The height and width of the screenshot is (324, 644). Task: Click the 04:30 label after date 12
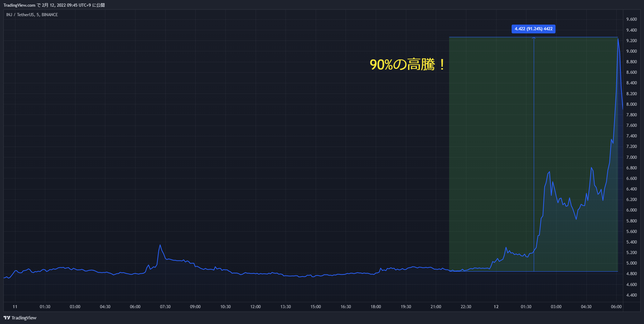(x=586, y=307)
